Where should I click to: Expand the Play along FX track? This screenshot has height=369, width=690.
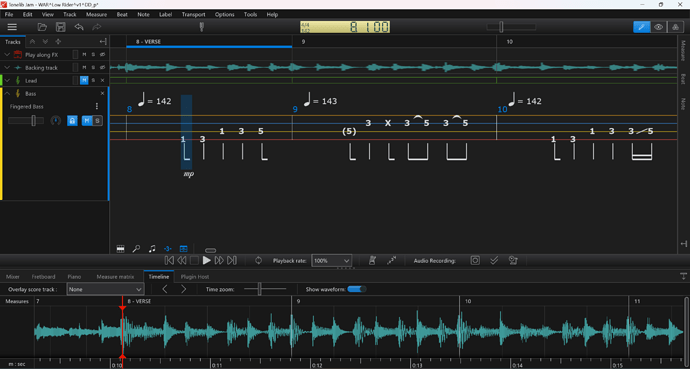(7, 55)
